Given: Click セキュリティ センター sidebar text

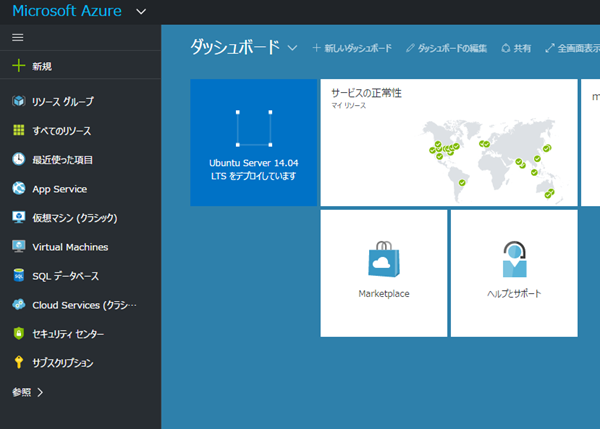Looking at the screenshot, I should tap(68, 334).
